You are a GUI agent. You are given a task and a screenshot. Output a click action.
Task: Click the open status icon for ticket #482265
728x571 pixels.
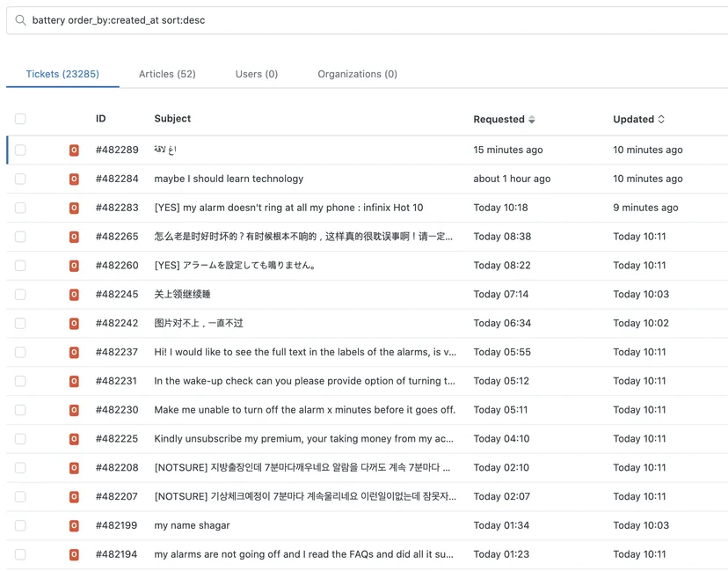click(x=74, y=237)
